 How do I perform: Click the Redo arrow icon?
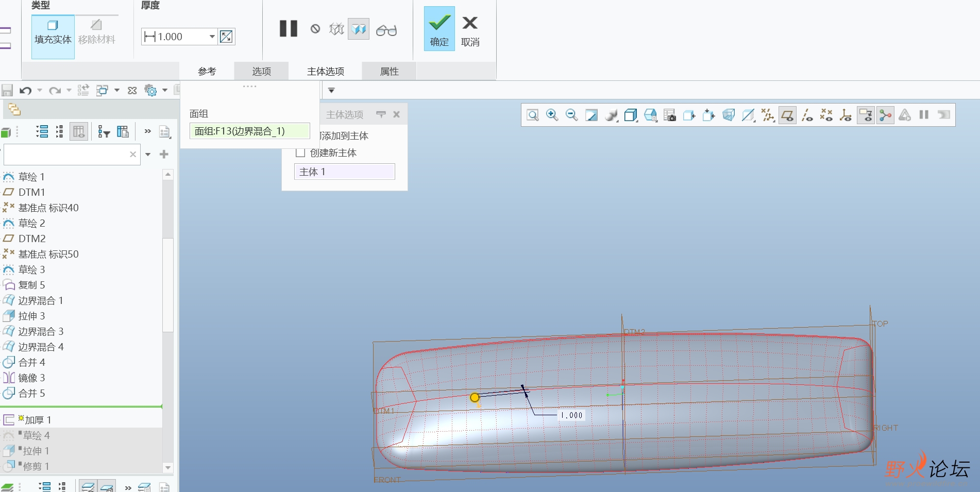pyautogui.click(x=54, y=91)
